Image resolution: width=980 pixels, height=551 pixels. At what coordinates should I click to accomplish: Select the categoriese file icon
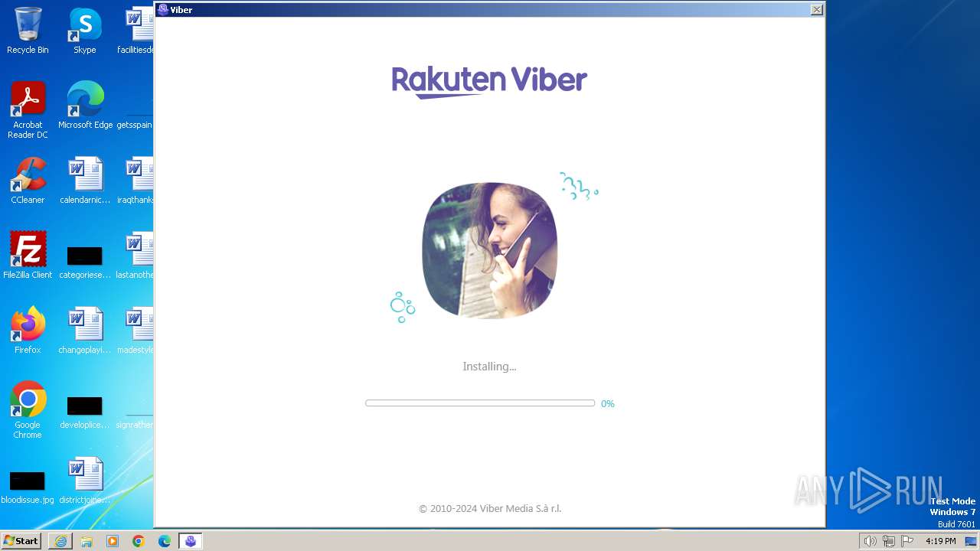click(x=85, y=262)
